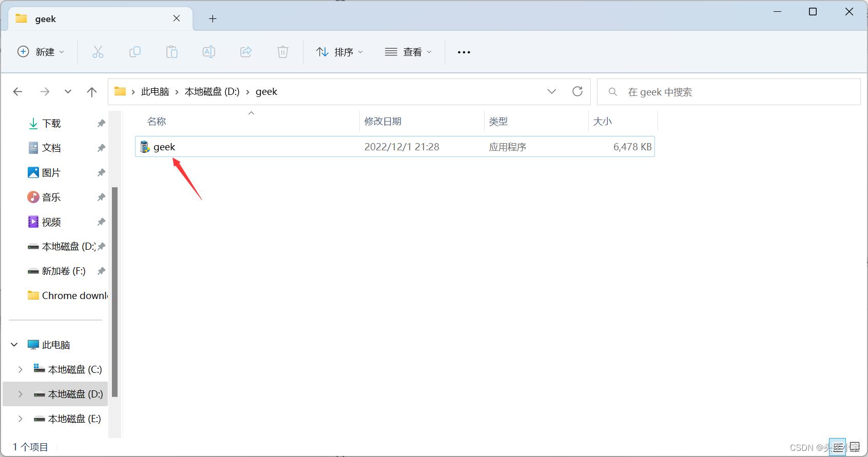The width and height of the screenshot is (868, 457).
Task: Close the geek tab
Action: 177,18
